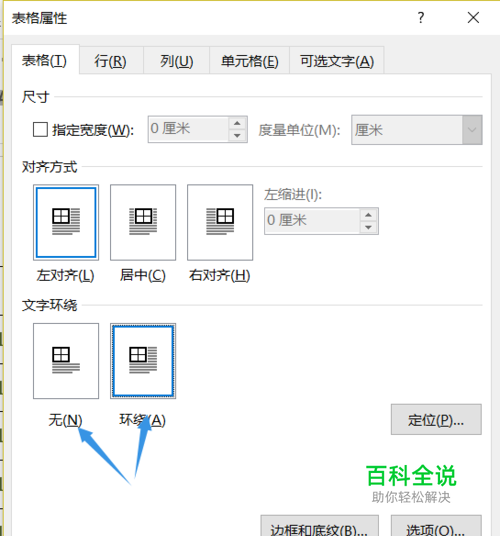500x536 pixels.
Task: Select the left align (左对齐) table icon
Action: pos(66,222)
